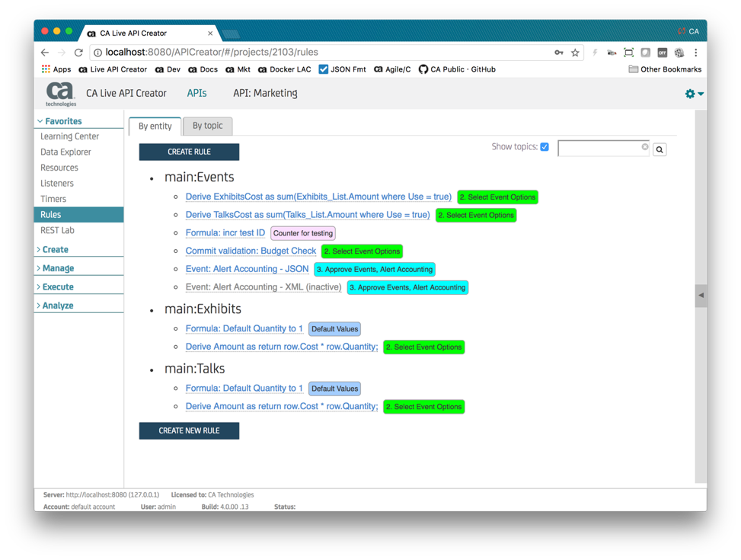The image size is (741, 560).
Task: Open the Agile/C bookmark
Action: [x=392, y=69]
